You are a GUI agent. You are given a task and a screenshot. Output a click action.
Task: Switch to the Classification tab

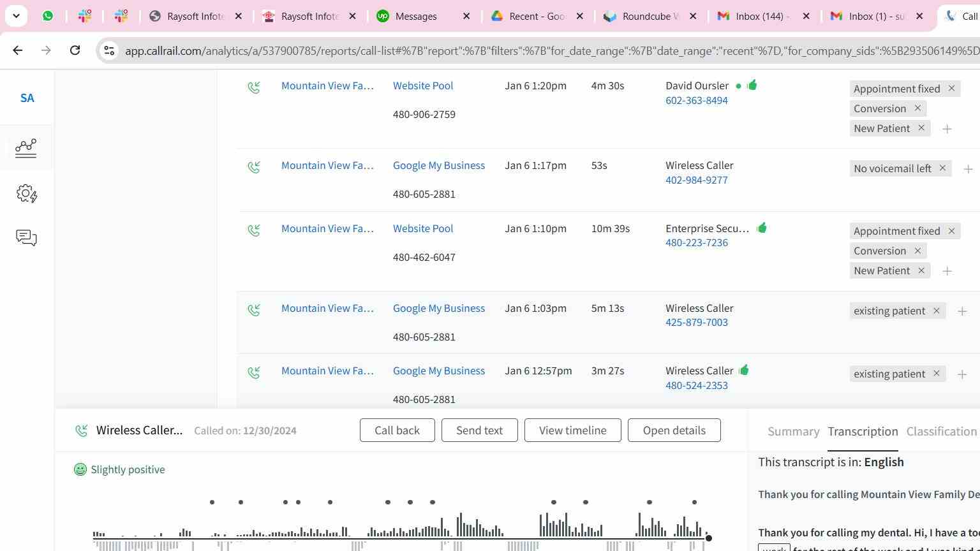point(941,431)
